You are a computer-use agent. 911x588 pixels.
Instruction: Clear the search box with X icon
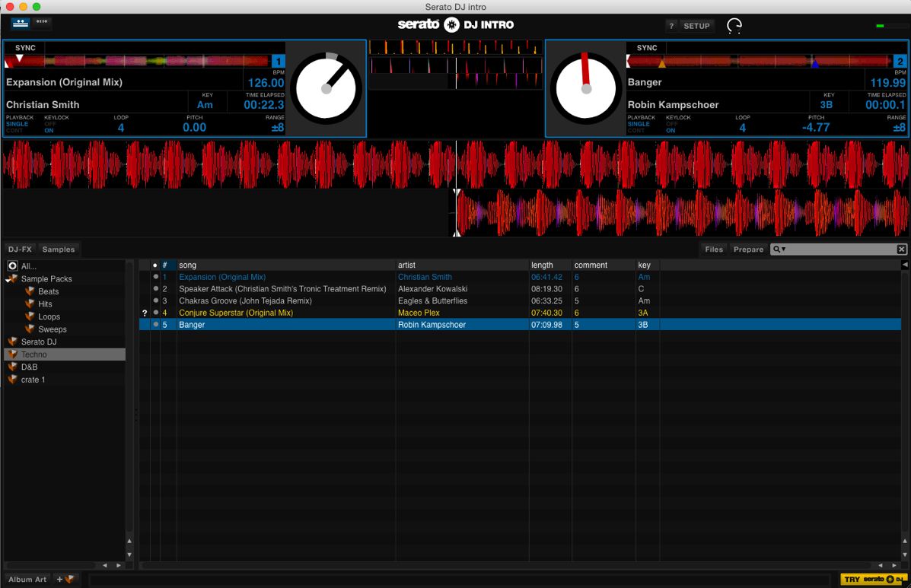pyautogui.click(x=902, y=250)
